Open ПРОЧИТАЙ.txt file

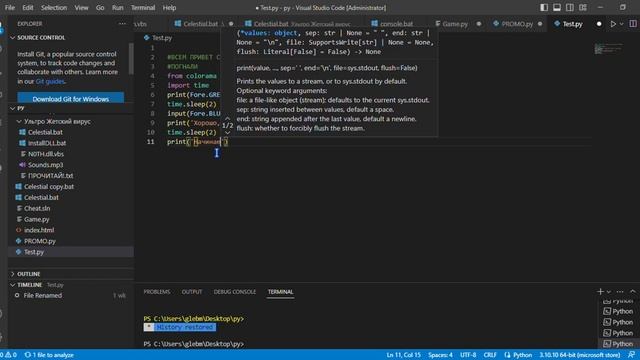tap(51, 176)
